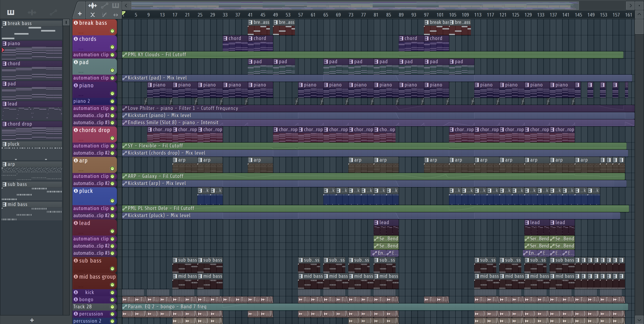Select the percussion 2 track header
Image resolution: width=644 pixels, height=324 pixels.
pyautogui.click(x=95, y=321)
